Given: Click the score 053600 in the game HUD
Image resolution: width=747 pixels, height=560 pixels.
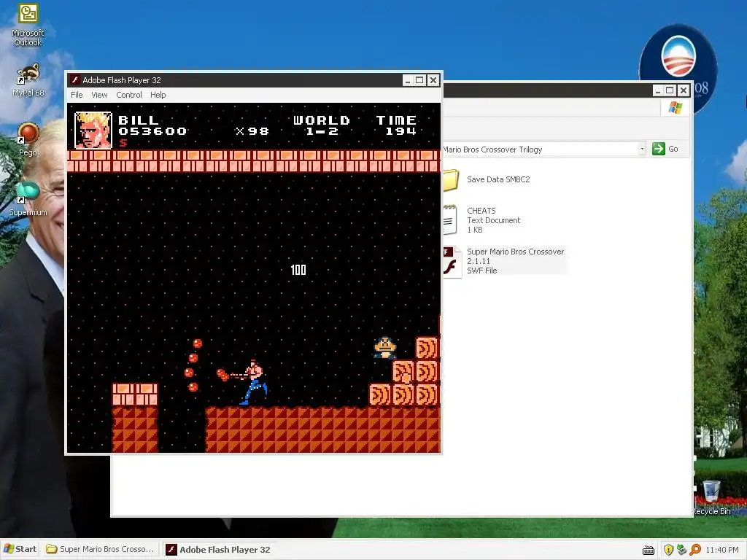Looking at the screenshot, I should [152, 131].
